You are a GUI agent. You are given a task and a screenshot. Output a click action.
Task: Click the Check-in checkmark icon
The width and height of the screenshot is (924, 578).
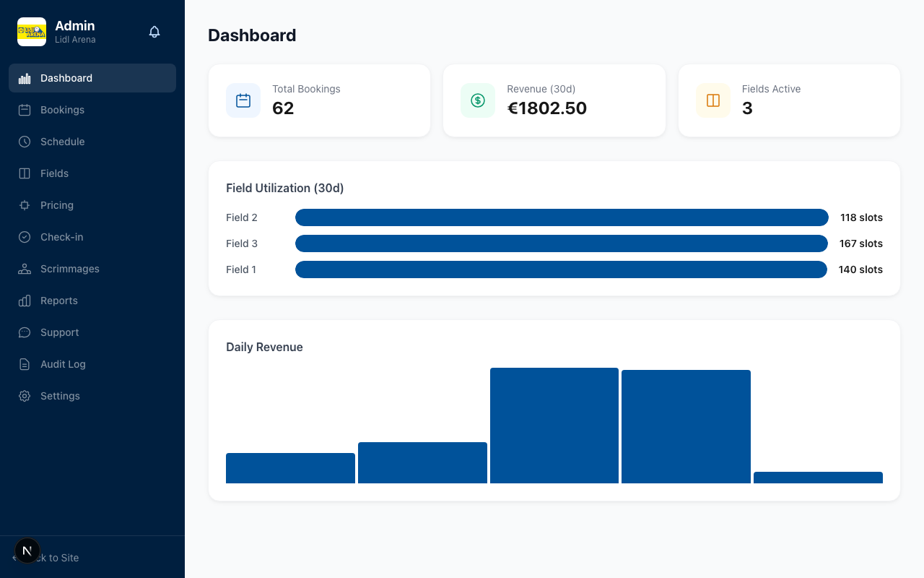click(25, 237)
